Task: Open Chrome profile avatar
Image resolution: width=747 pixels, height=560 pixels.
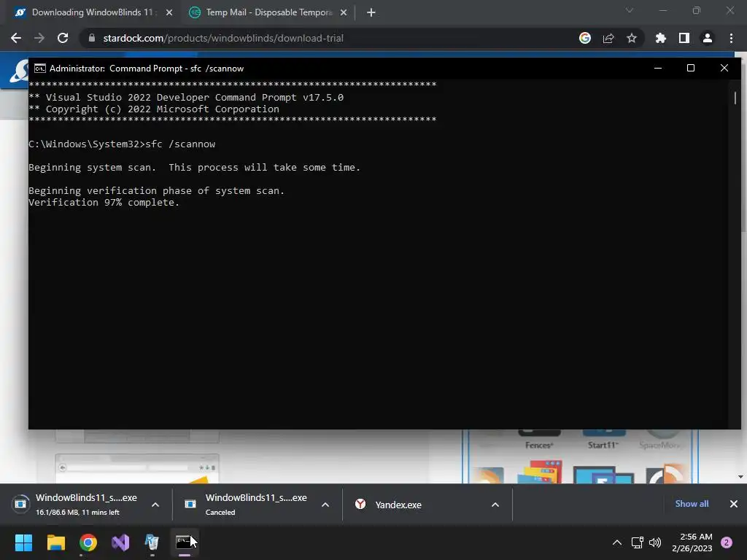Action: tap(707, 38)
